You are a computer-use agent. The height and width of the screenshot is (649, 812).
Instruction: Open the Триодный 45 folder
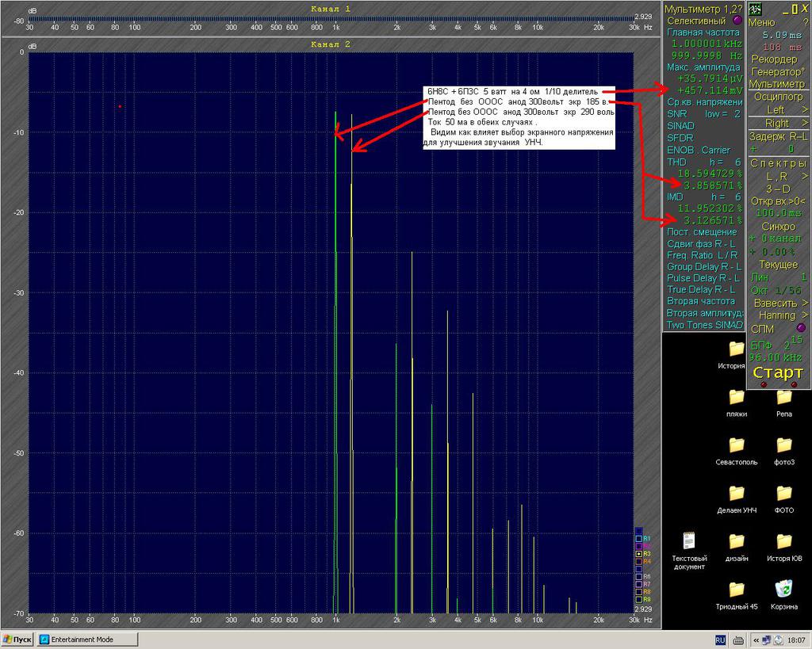[737, 595]
